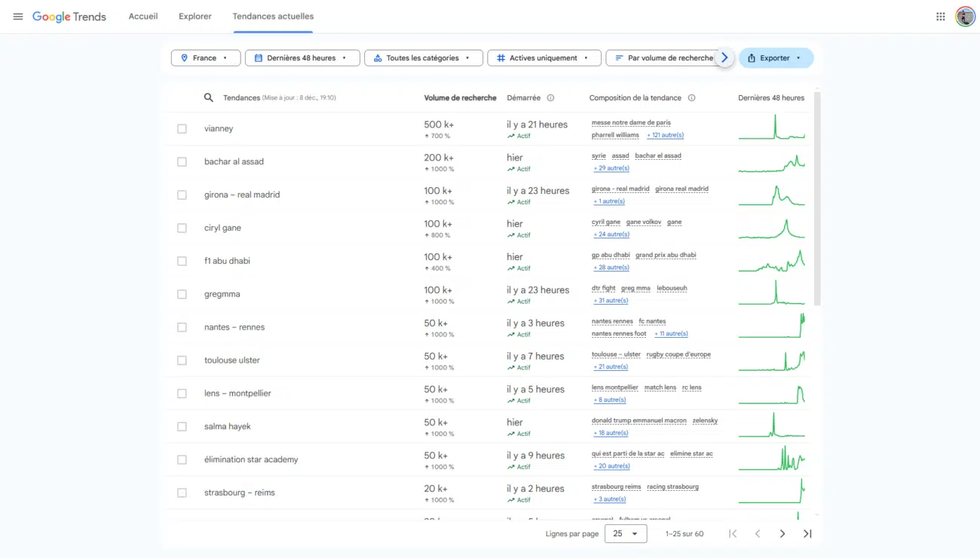
Task: Open the pharrell williams related query
Action: click(x=615, y=135)
